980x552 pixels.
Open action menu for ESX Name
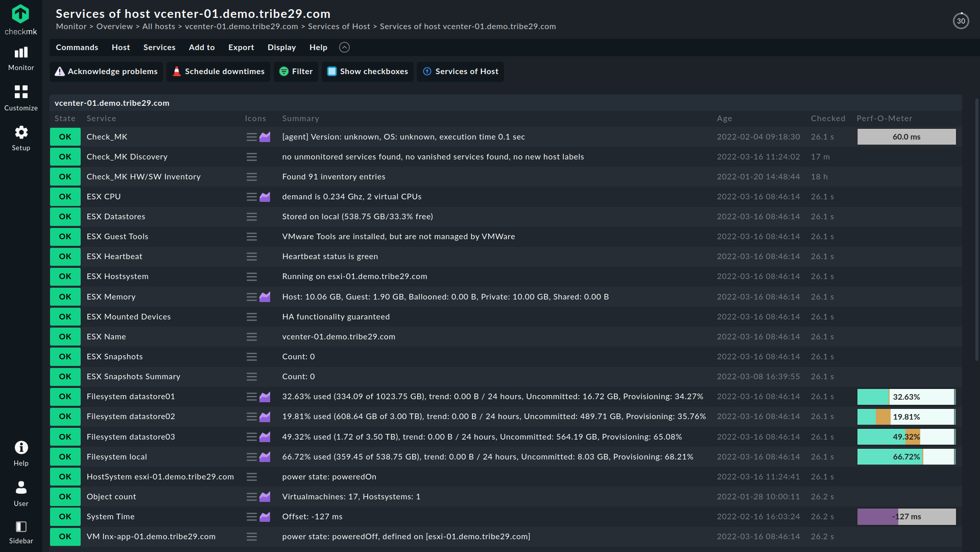[252, 337]
